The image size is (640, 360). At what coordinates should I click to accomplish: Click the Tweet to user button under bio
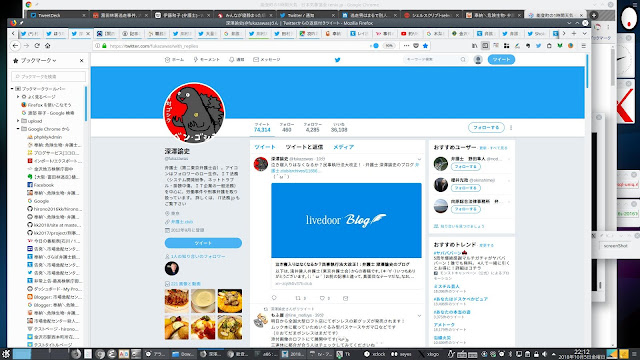click(x=203, y=243)
